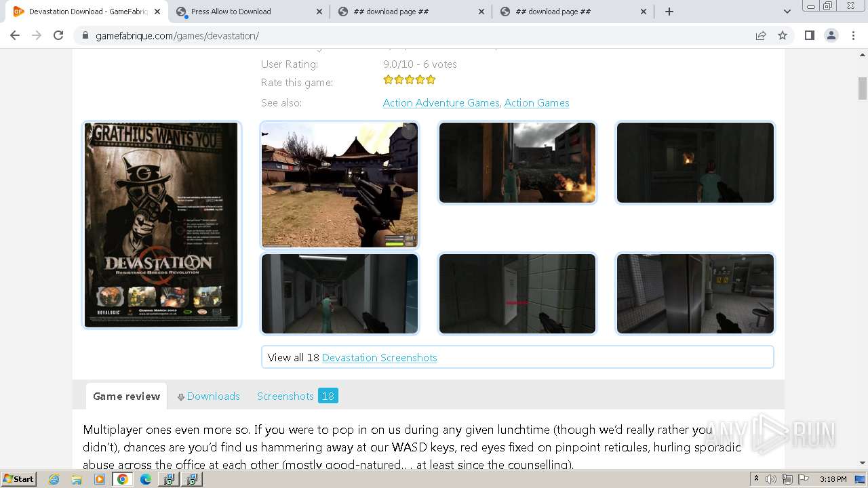The height and width of the screenshot is (488, 868).
Task: Reload the GameFabrique page
Action: point(58,35)
